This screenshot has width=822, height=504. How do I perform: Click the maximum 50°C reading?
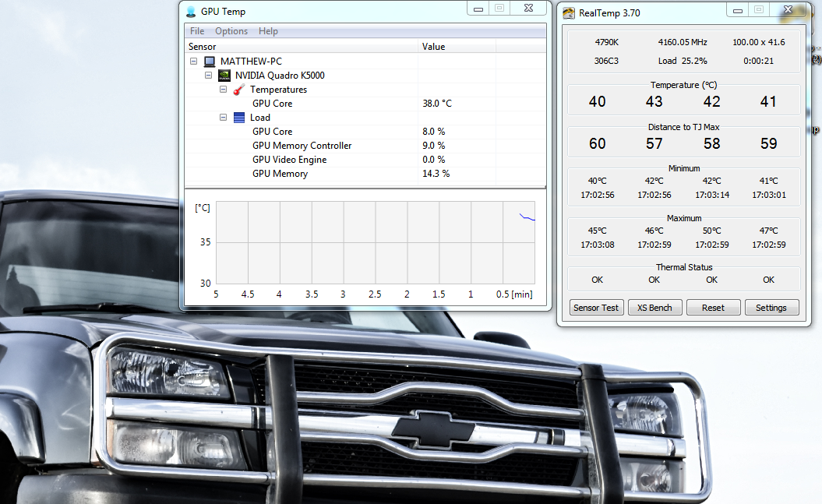[712, 231]
